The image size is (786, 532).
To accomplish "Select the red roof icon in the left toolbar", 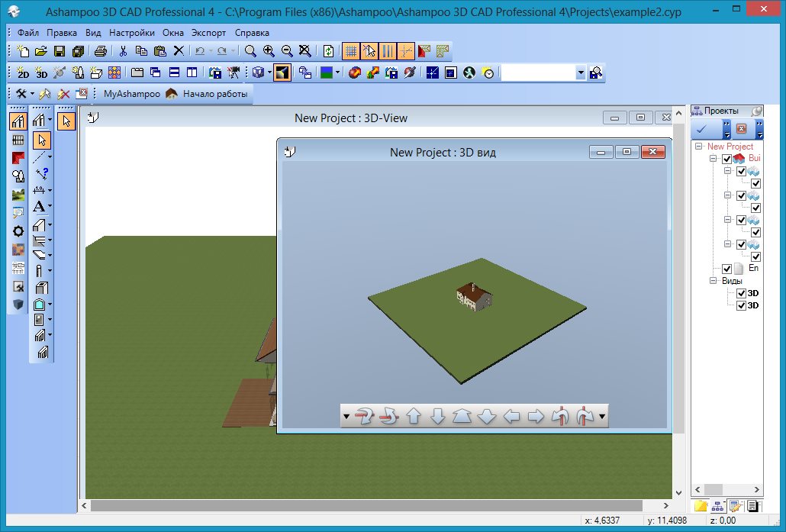I will tap(18, 159).
